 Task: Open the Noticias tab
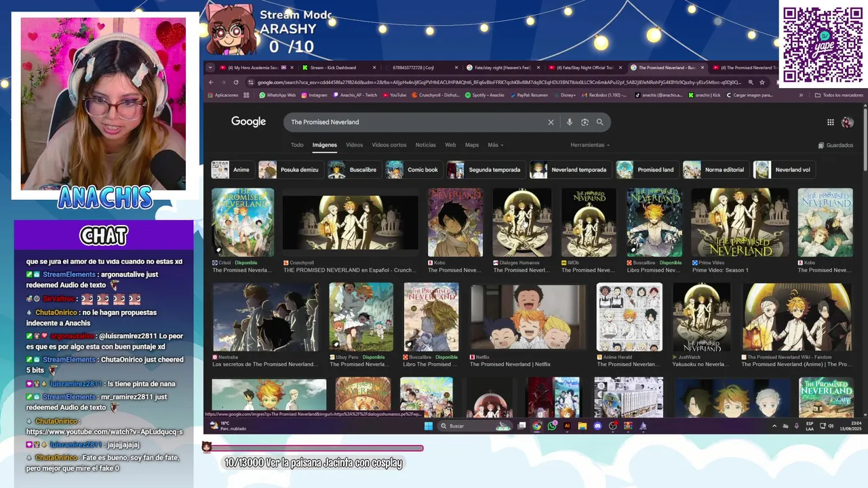425,145
